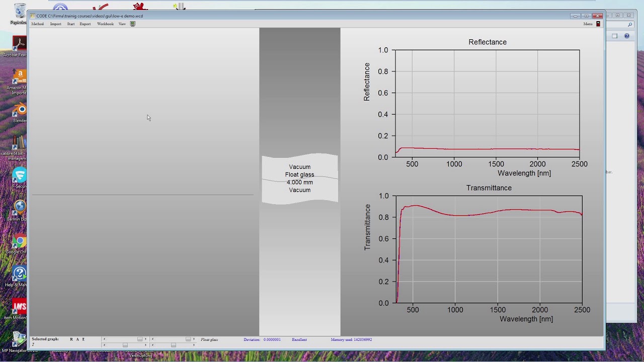Click the red indicator icon beside Menu
Screen dimensions: 644x362
tap(598, 24)
